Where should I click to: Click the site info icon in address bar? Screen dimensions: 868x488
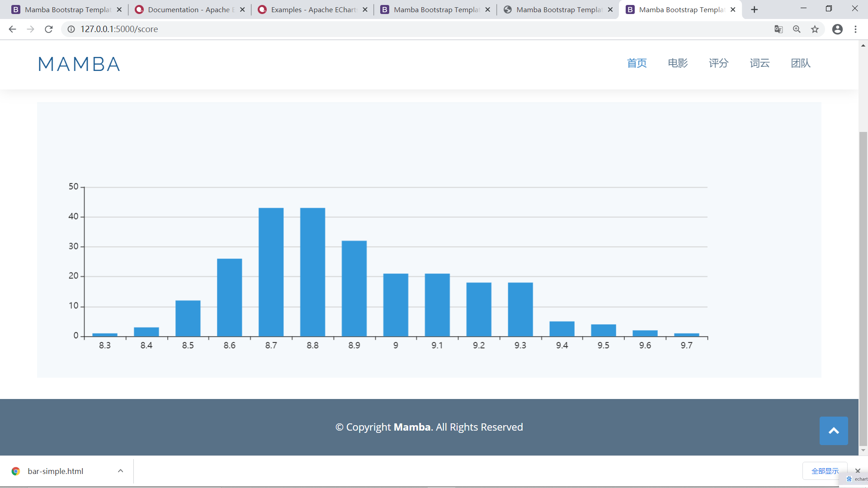[71, 29]
